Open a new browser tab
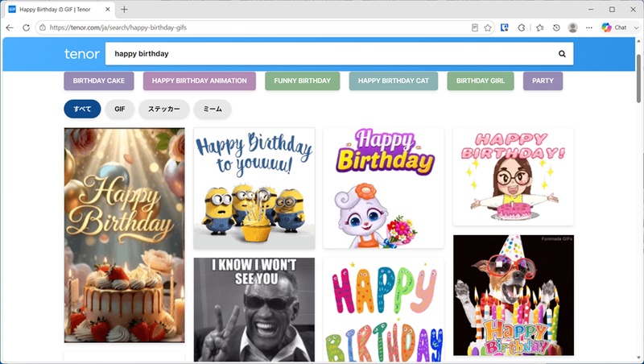The image size is (644, 364). [x=124, y=10]
